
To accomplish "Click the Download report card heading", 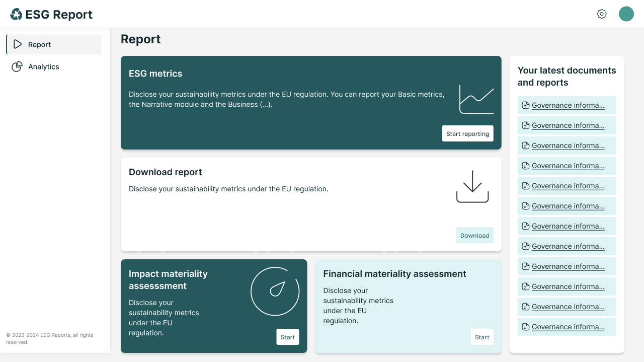I will click(166, 172).
